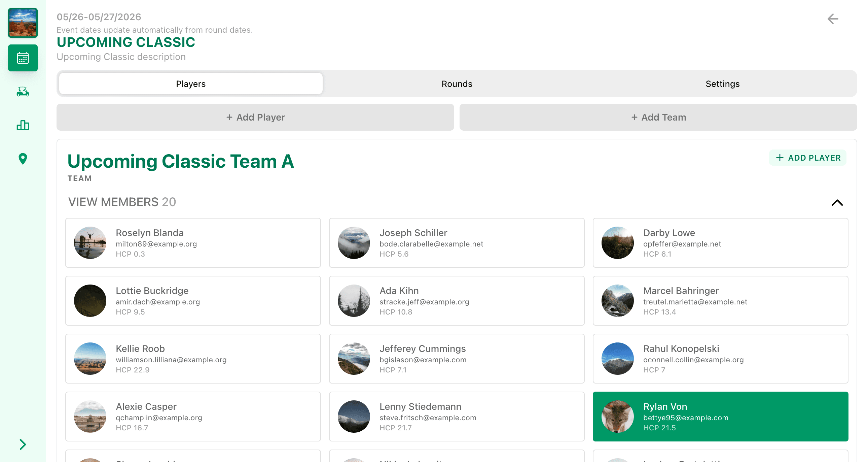
Task: Select the Ada Kihn member card
Action: (x=457, y=301)
